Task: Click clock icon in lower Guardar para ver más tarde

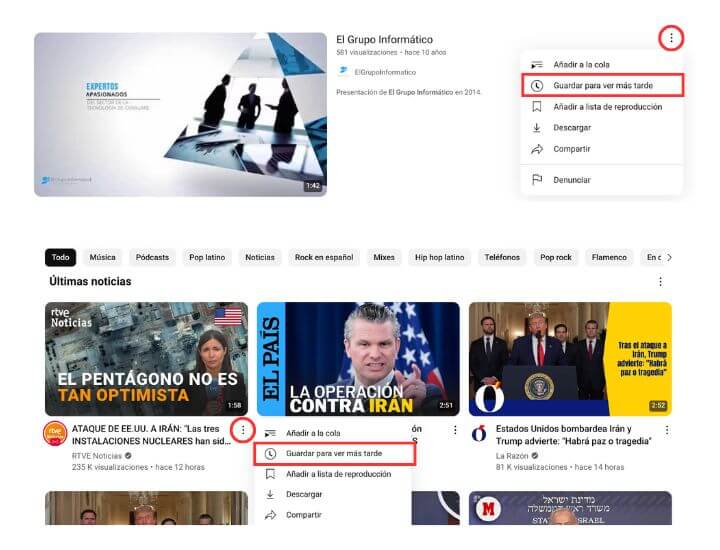Action: [x=270, y=454]
